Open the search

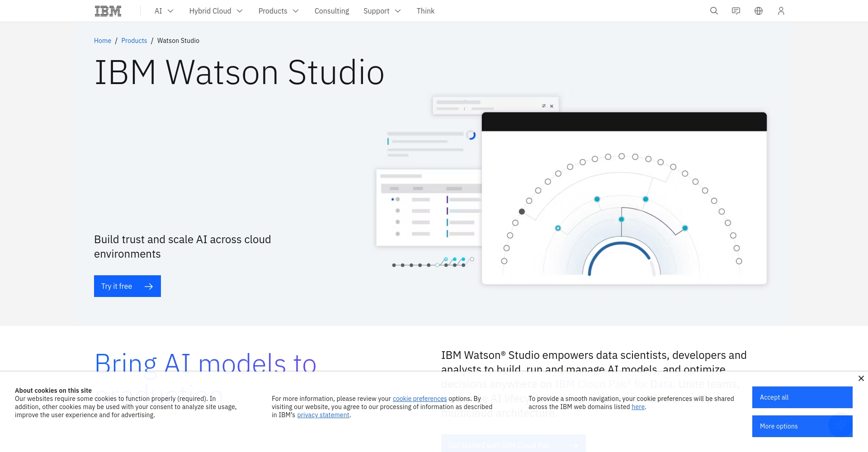[x=714, y=10]
